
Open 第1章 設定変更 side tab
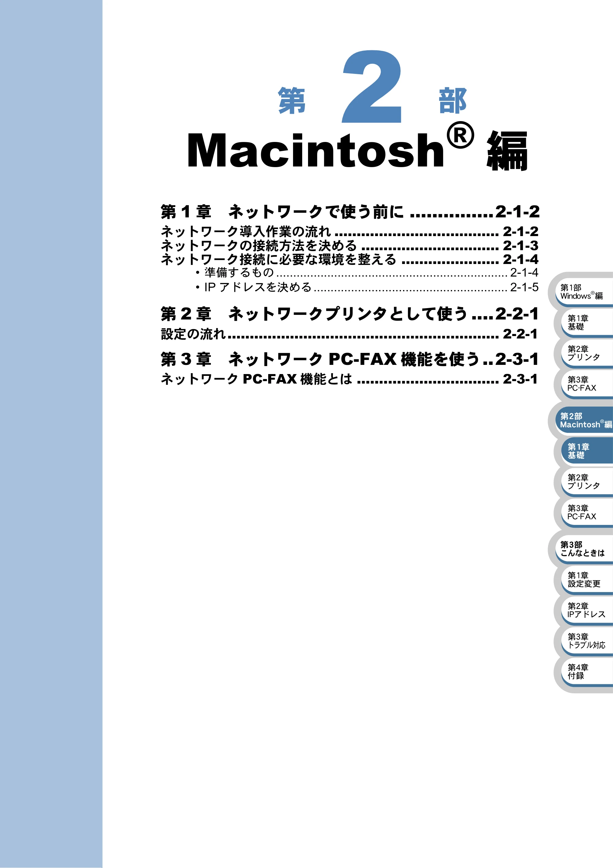pyautogui.click(x=587, y=579)
